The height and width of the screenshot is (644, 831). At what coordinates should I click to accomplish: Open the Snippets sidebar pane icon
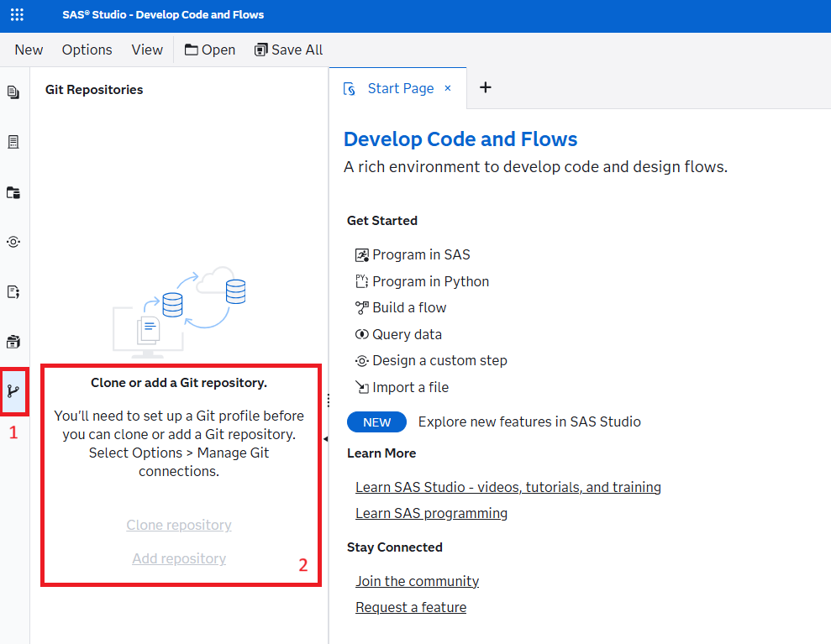(x=13, y=292)
